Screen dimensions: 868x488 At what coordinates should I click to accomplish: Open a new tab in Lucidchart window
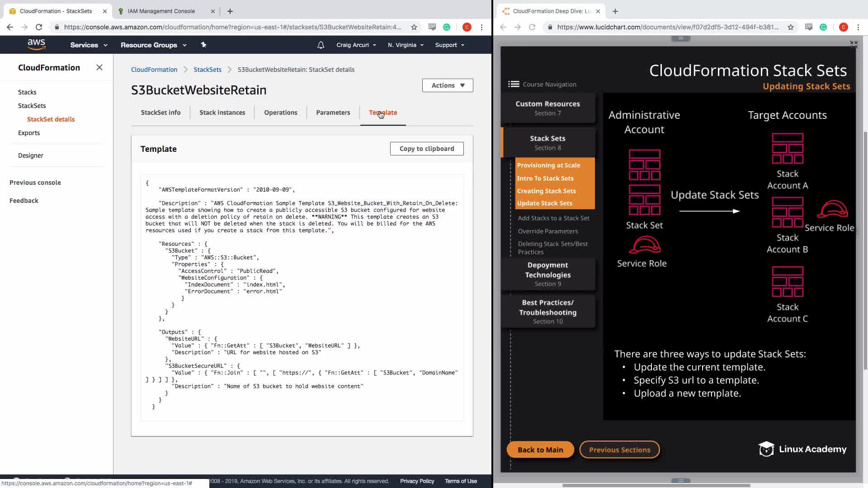click(x=615, y=11)
